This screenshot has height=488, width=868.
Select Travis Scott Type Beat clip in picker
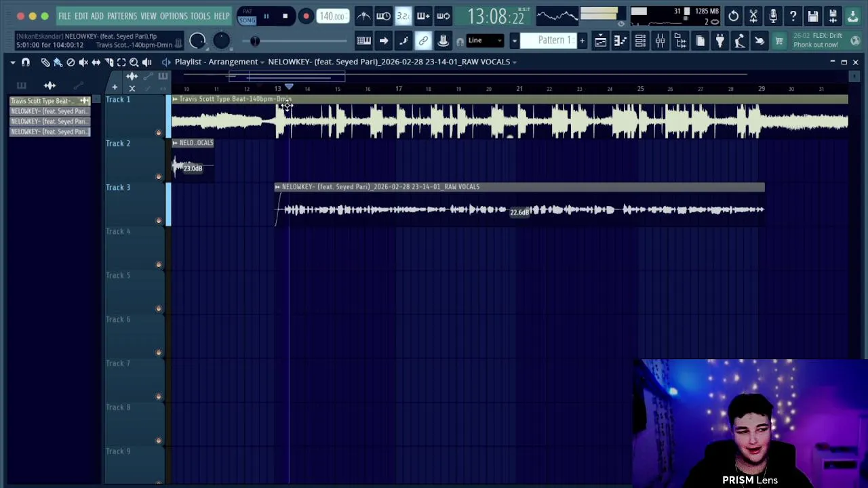tap(50, 101)
